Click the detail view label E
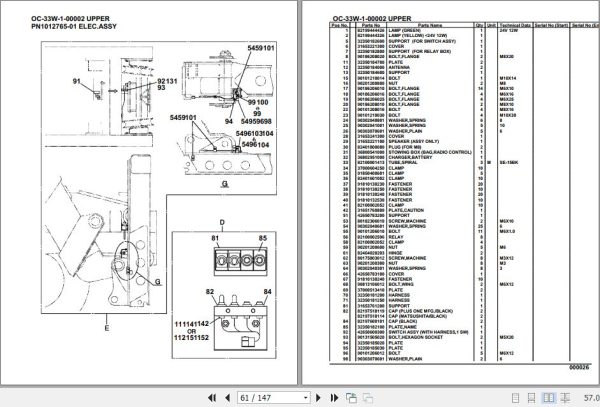This screenshot has width=600, height=407. pos(107,328)
